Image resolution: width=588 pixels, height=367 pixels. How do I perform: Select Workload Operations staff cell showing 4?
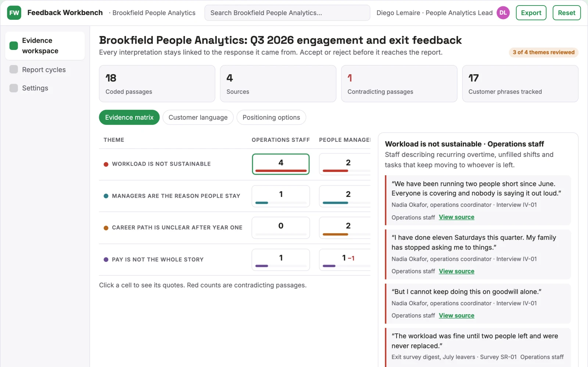pos(281,164)
